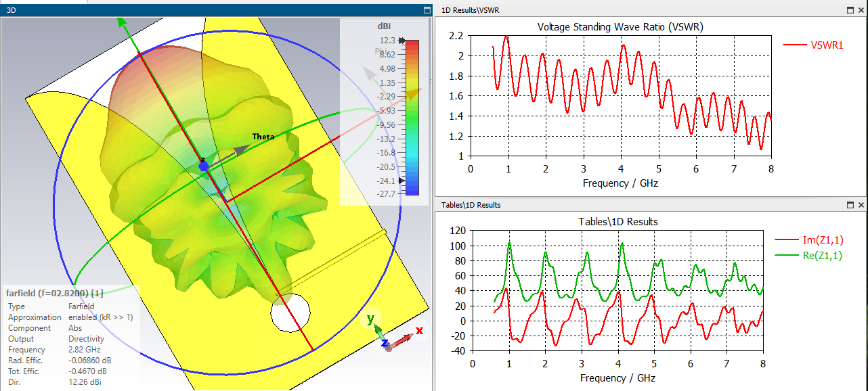
Task: Select the blue origin point in 3D view
Action: tap(203, 166)
